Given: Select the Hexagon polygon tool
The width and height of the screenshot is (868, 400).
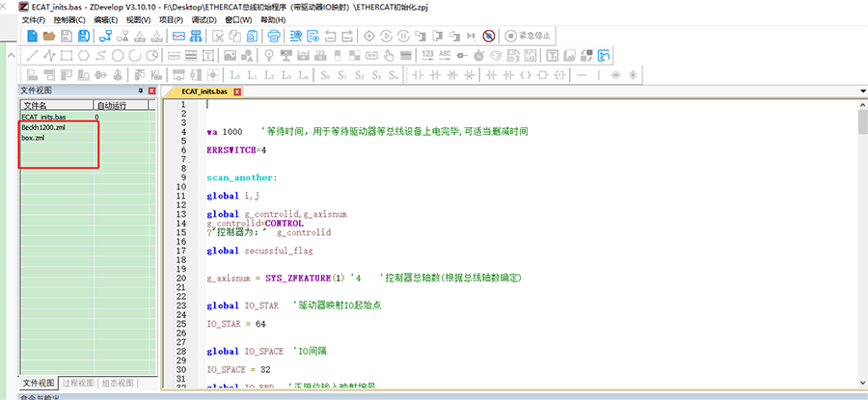Looking at the screenshot, I should [x=84, y=55].
